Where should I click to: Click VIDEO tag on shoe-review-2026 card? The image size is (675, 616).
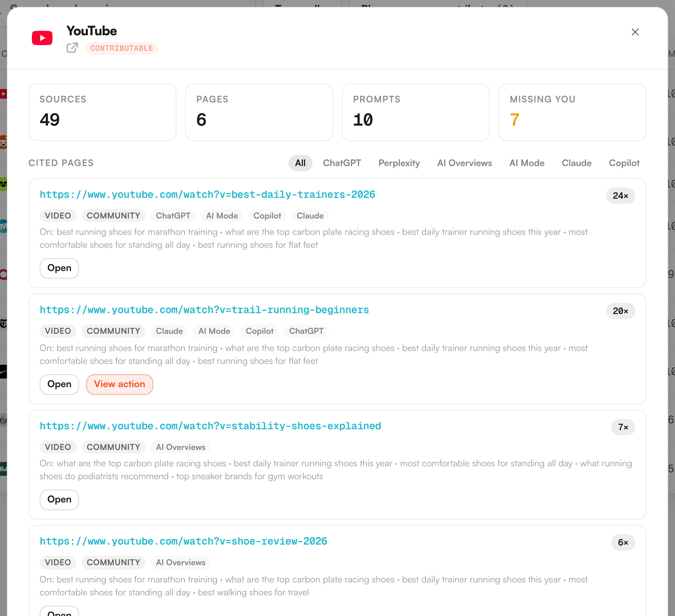coord(58,562)
